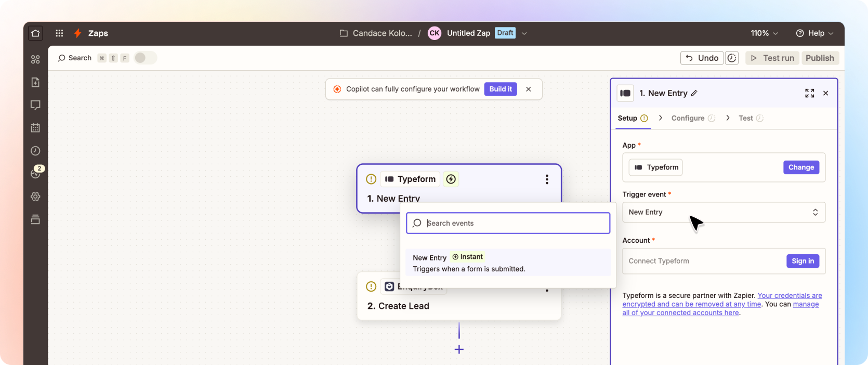
Task: Click the app icon on step 2
Action: pyautogui.click(x=389, y=286)
